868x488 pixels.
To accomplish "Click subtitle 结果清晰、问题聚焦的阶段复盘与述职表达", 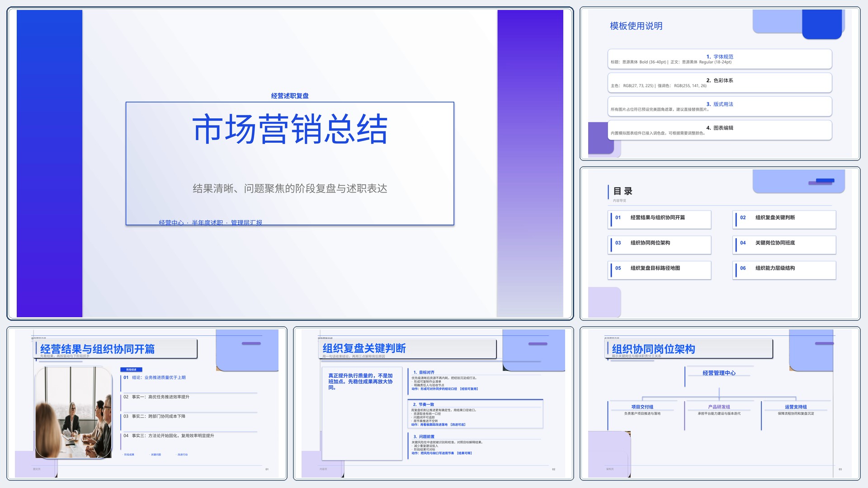I will click(x=290, y=188).
